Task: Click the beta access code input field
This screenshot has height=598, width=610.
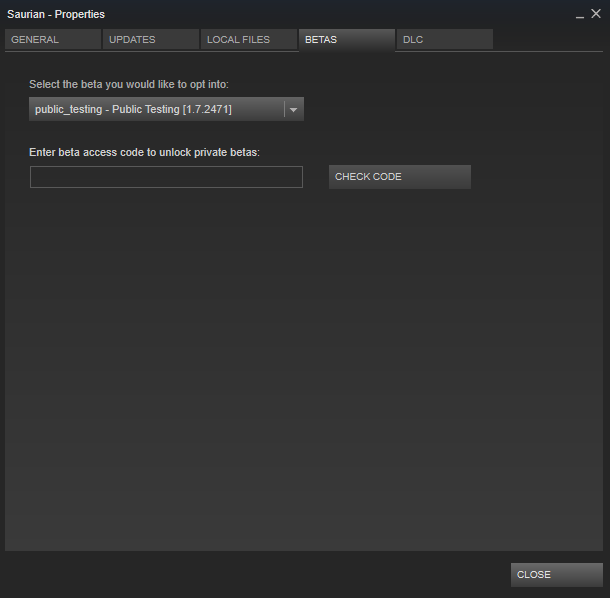Action: [167, 177]
